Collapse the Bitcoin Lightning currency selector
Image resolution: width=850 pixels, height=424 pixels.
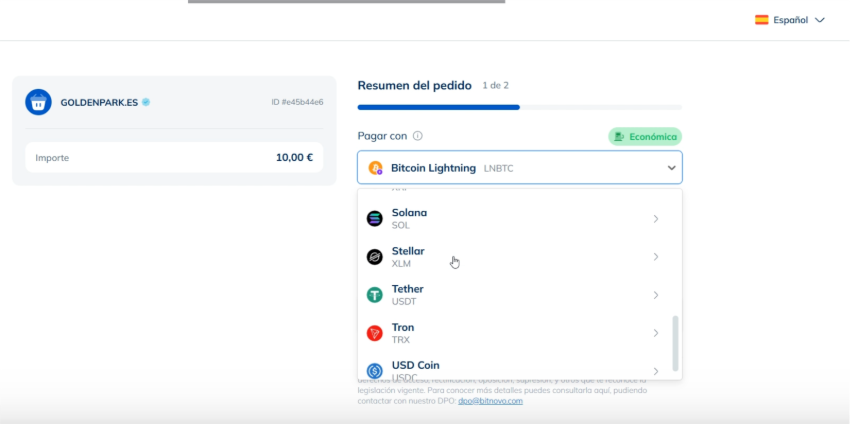click(672, 168)
